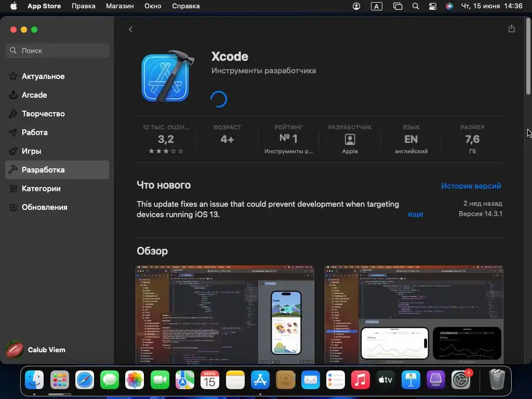Open the Категории sidebar section
The image size is (532, 399).
(x=57, y=188)
